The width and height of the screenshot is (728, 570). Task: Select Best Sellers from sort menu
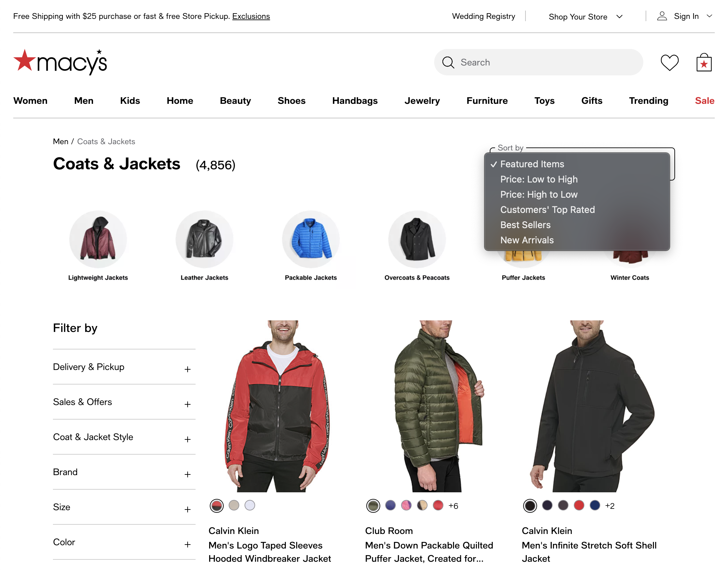point(525,224)
